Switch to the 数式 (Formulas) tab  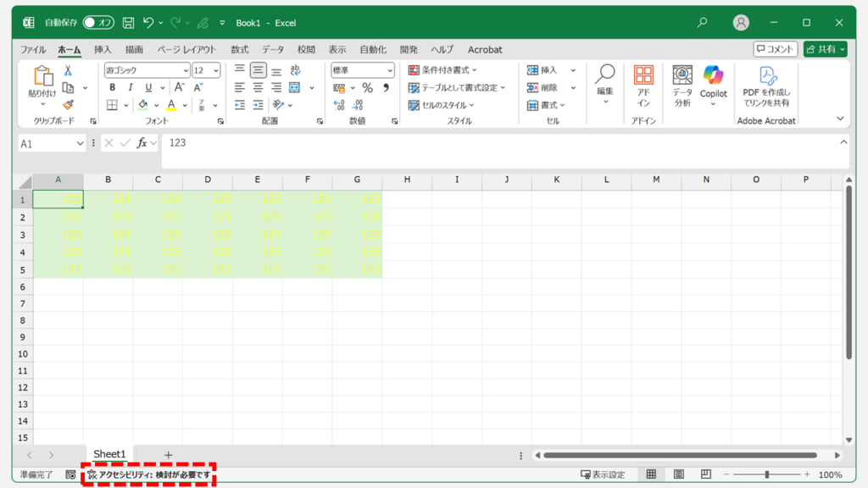(240, 50)
